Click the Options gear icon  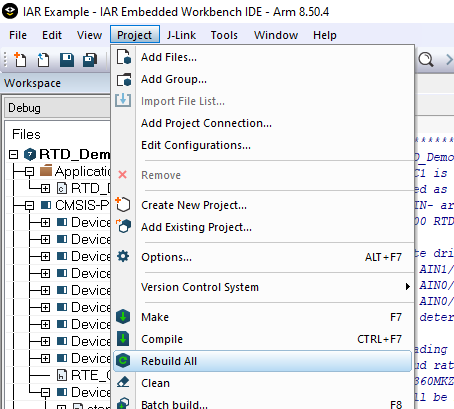pyautogui.click(x=123, y=256)
